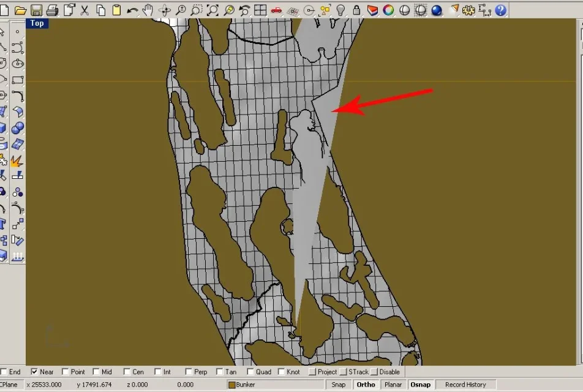Select the Control Point Curve tool

click(x=18, y=48)
